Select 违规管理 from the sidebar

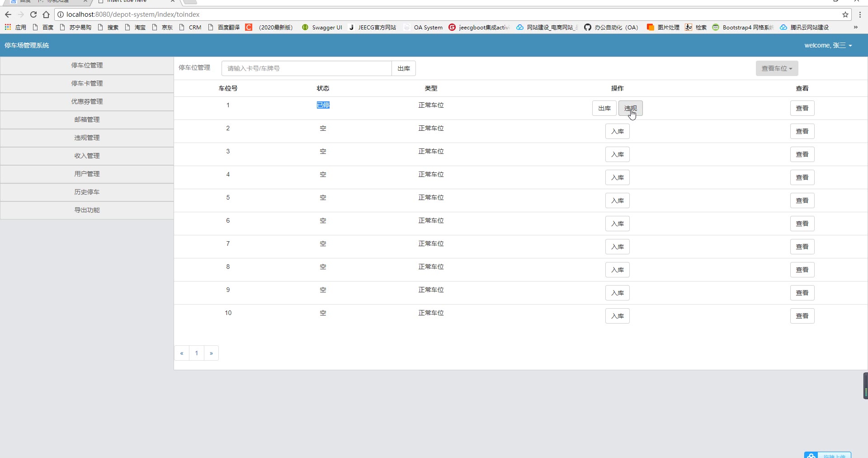pyautogui.click(x=87, y=138)
